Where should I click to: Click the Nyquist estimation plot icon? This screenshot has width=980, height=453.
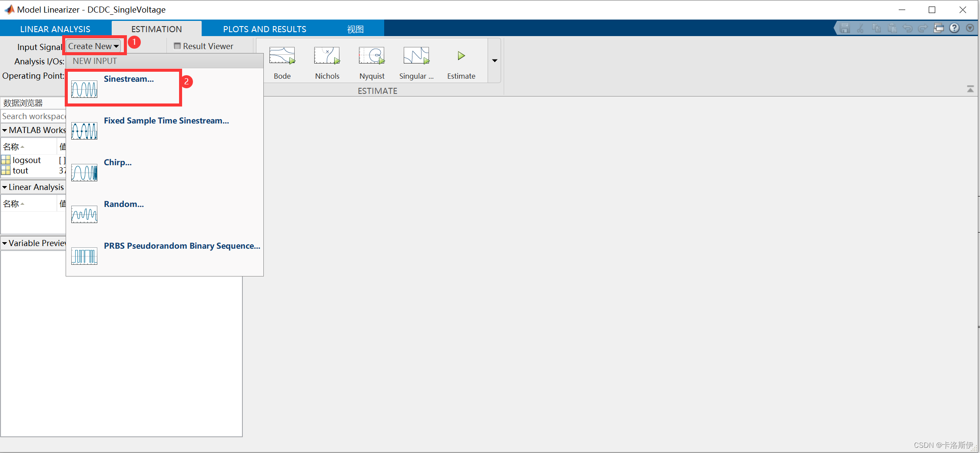click(x=372, y=56)
